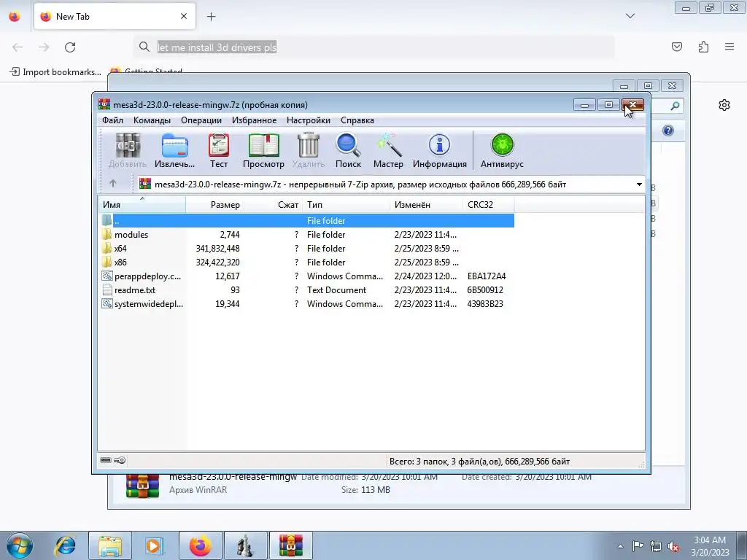Open new tab page settings gear

tap(724, 105)
